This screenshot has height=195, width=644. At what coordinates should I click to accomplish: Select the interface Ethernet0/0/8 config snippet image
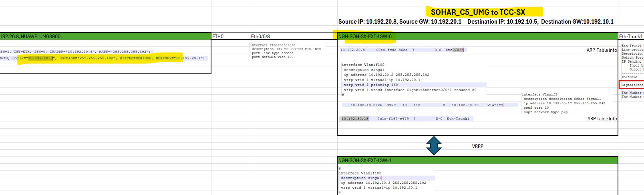286,51
